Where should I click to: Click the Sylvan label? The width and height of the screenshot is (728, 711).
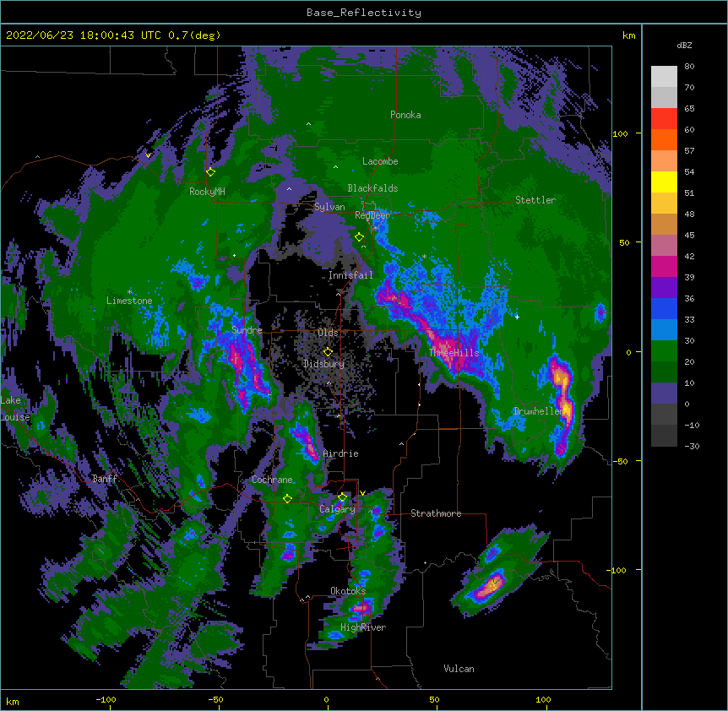click(329, 207)
